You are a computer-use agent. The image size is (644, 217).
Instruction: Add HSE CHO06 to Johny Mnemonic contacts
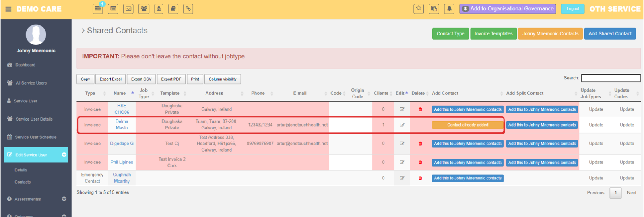coord(468,109)
